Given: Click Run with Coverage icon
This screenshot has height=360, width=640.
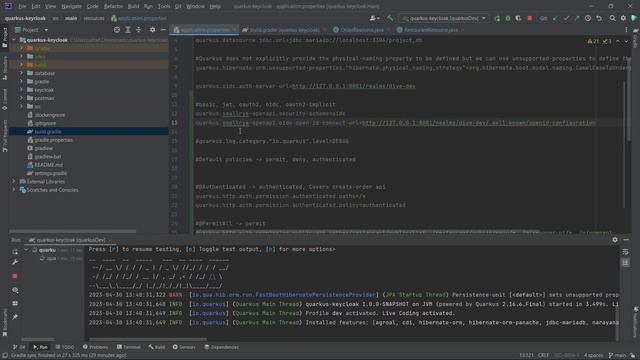Looking at the screenshot, I should pyautogui.click(x=518, y=18).
